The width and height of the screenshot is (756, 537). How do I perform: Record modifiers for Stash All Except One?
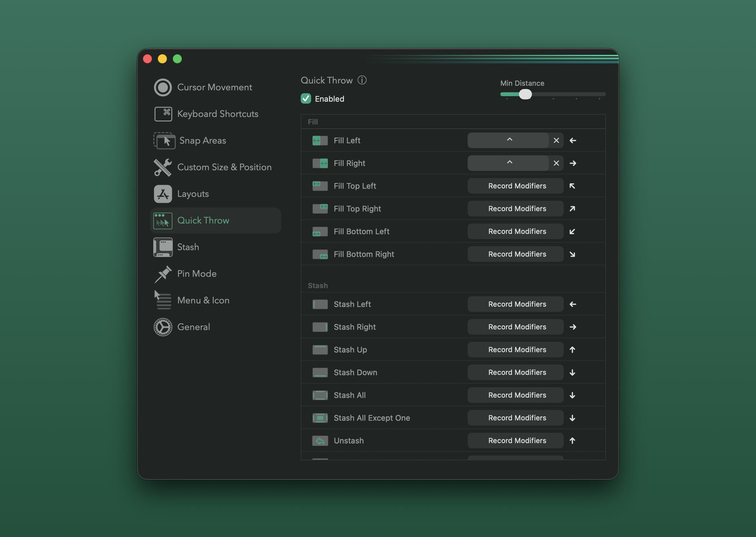pyautogui.click(x=515, y=418)
